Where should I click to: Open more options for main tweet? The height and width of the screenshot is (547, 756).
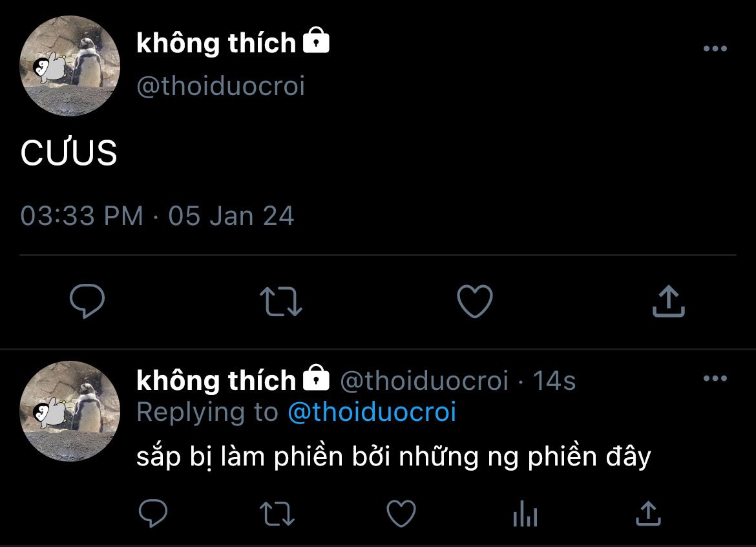pos(715,48)
